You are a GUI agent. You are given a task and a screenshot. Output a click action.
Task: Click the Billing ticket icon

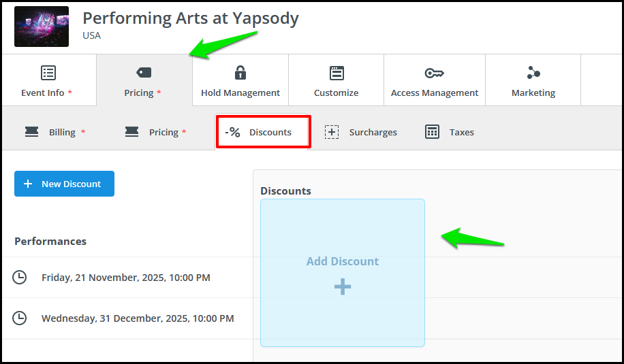coord(32,132)
